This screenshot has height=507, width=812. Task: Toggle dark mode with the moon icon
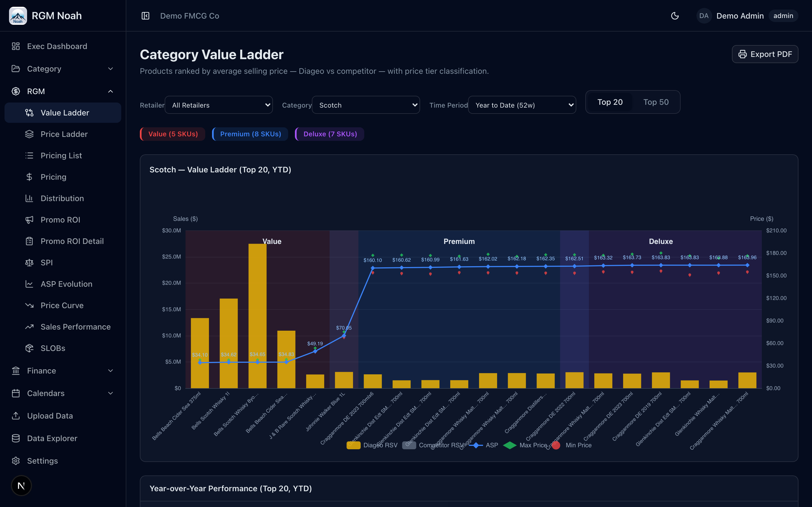(675, 15)
